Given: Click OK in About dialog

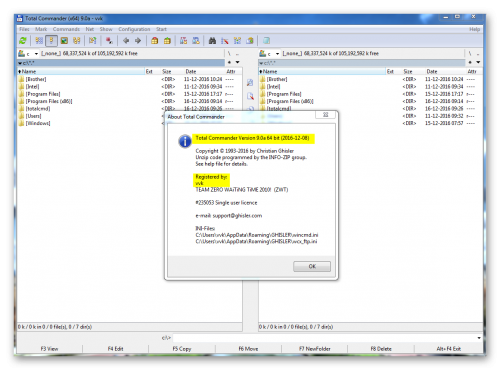Looking at the screenshot, I should point(312,266).
